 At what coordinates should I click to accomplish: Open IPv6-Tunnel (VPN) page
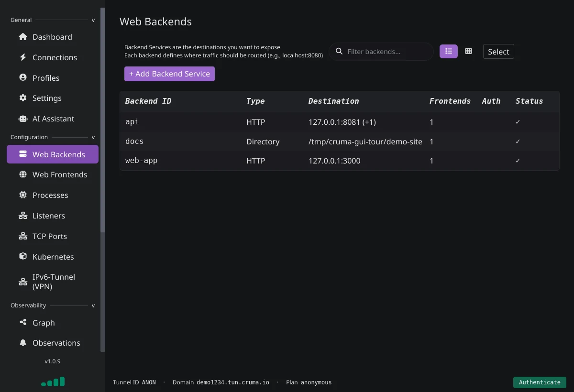53,282
